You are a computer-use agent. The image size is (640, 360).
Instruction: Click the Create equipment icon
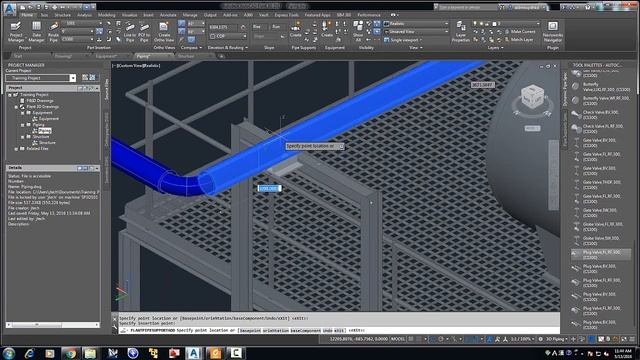click(327, 29)
